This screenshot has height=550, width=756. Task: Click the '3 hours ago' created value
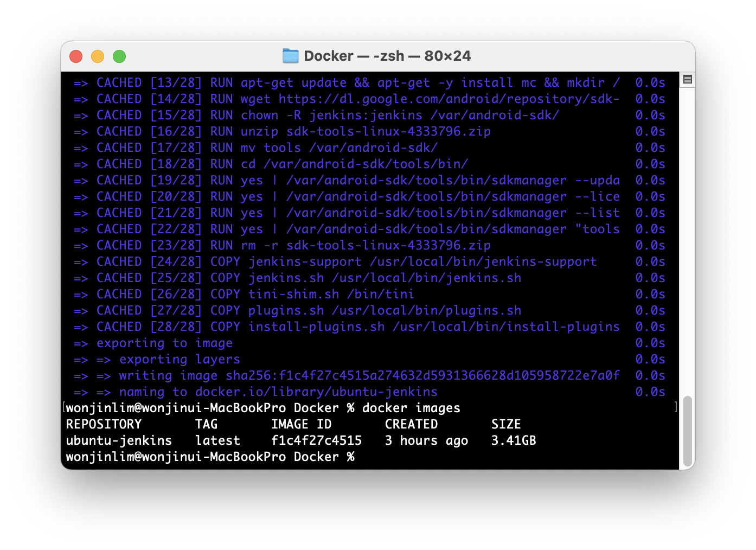pyautogui.click(x=426, y=440)
